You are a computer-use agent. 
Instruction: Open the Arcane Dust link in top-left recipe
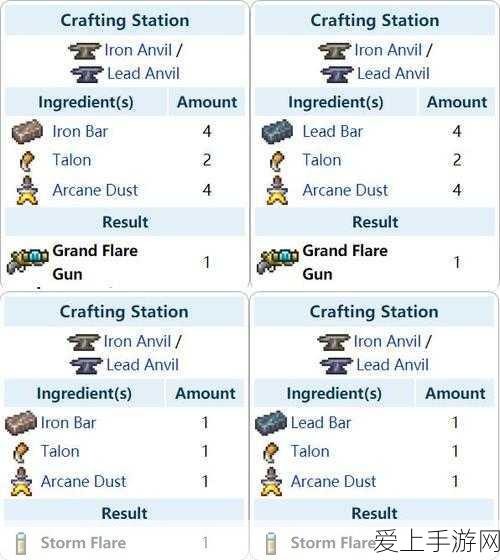coord(95,190)
